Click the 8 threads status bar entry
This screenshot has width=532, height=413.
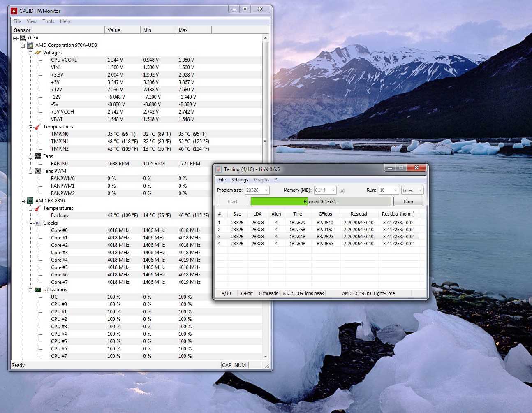tap(268, 293)
